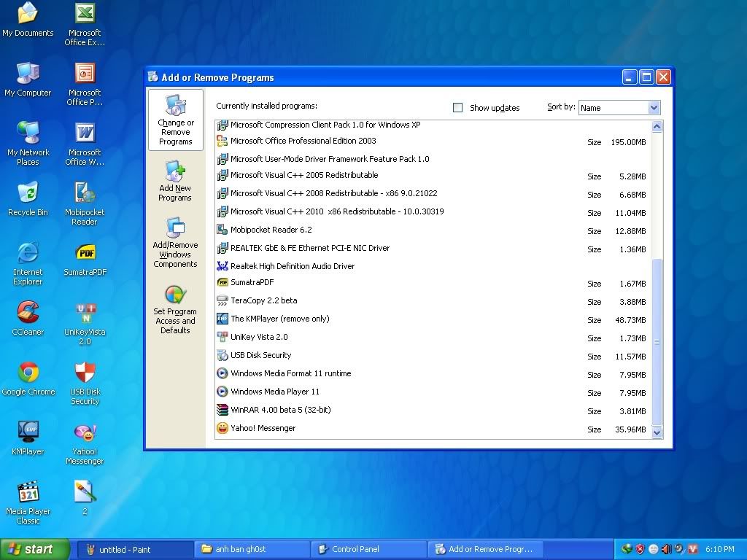Open SumatraPDF desktop shortcut
The width and height of the screenshot is (747, 560).
click(x=85, y=260)
